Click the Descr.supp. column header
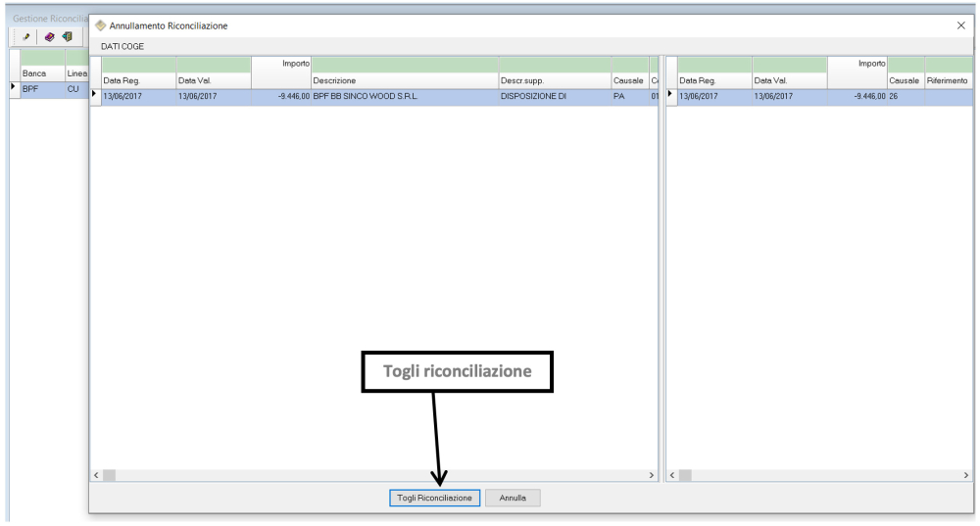This screenshot has height=526, width=980. click(x=554, y=80)
